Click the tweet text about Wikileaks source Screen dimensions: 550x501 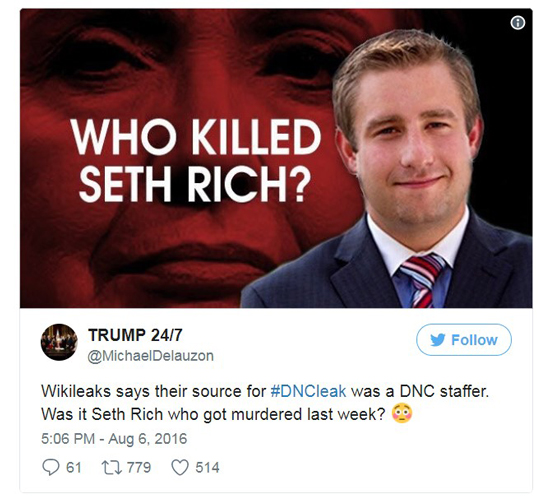[x=265, y=402]
